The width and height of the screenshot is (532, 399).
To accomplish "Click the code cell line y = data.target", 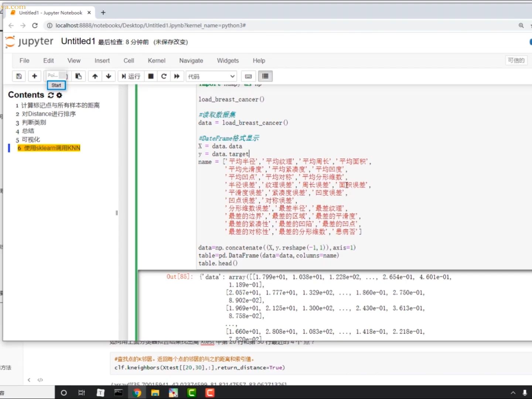I will tap(224, 154).
